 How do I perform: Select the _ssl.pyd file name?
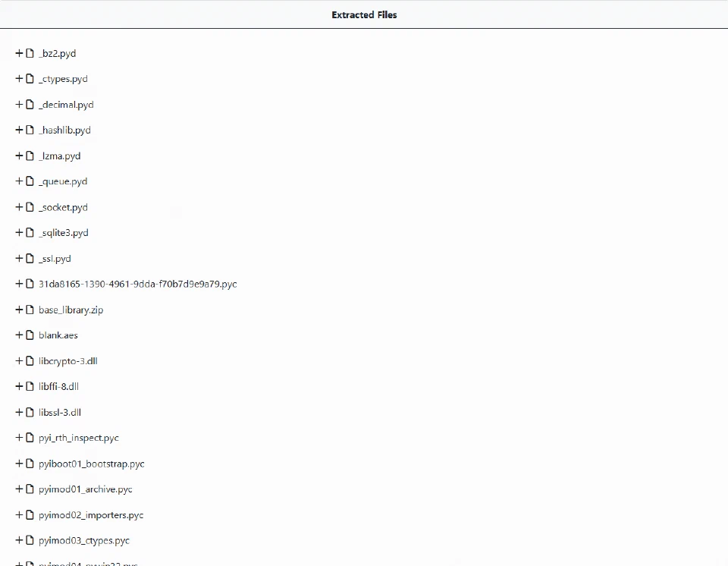click(x=55, y=259)
